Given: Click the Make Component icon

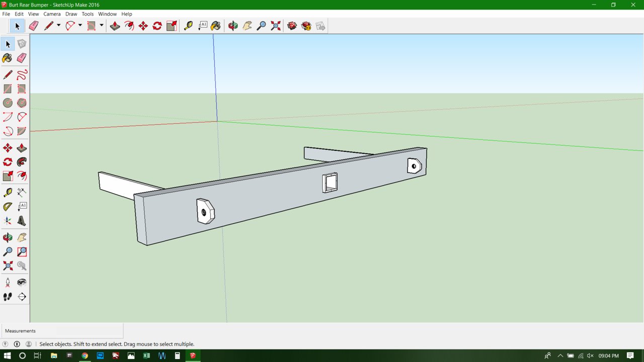Looking at the screenshot, I should [22, 44].
